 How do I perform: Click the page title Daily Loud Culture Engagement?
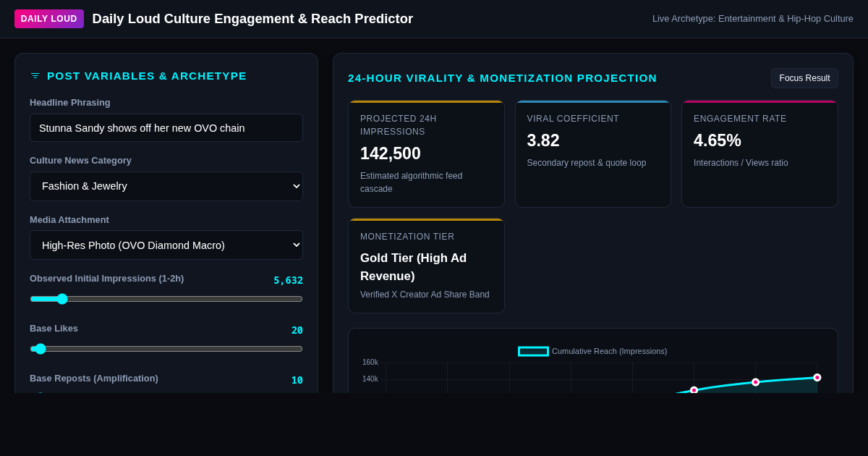(252, 19)
